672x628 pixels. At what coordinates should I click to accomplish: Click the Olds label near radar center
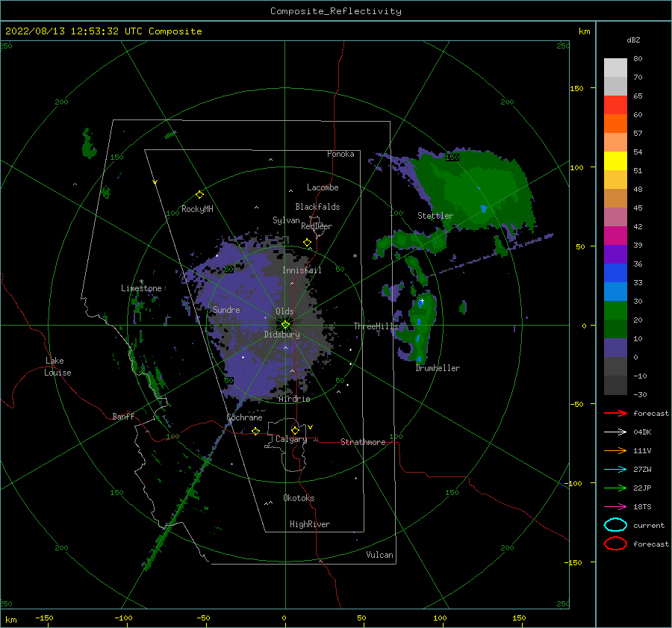(x=284, y=311)
